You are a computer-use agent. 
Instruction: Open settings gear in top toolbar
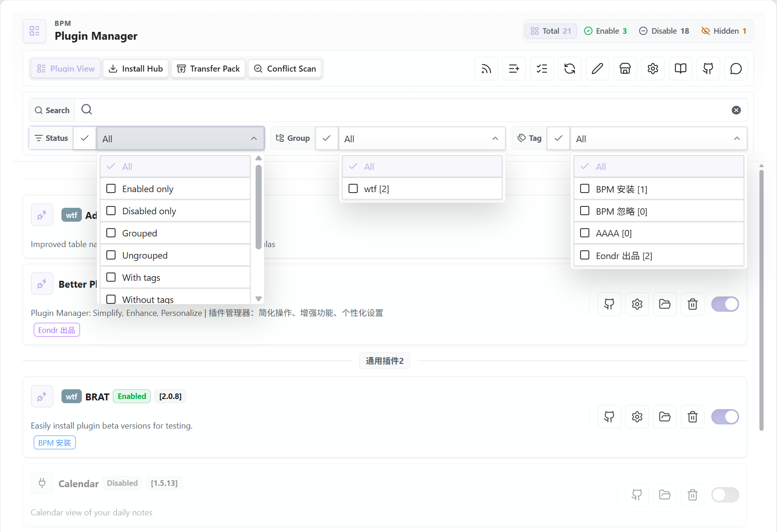coord(653,69)
